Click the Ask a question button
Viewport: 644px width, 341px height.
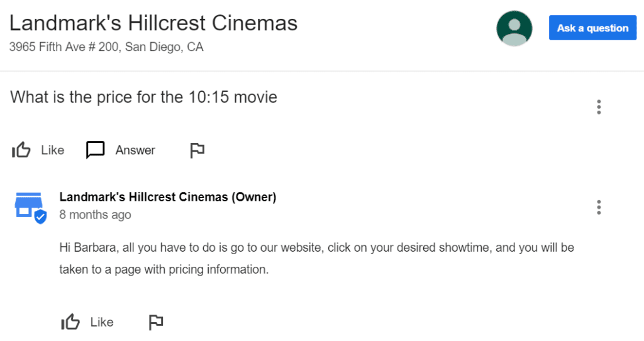click(592, 28)
